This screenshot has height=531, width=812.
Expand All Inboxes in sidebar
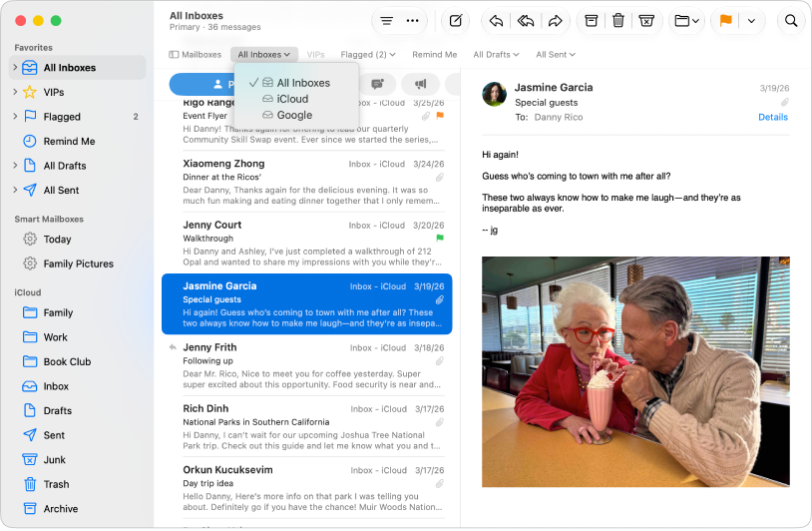pos(15,67)
